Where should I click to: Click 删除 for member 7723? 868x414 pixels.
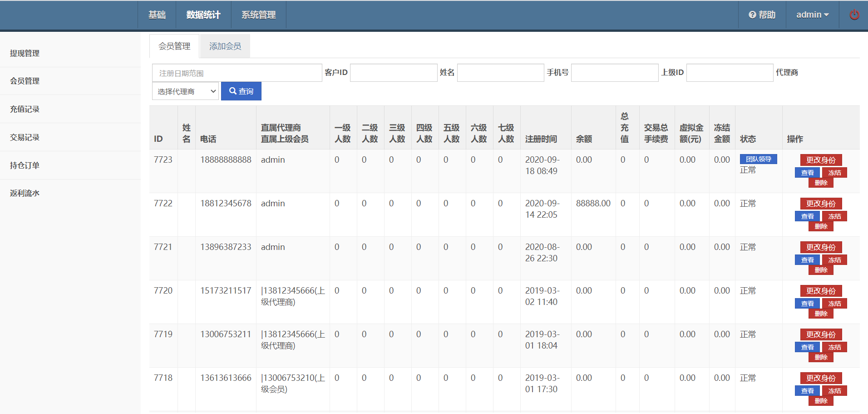821,183
